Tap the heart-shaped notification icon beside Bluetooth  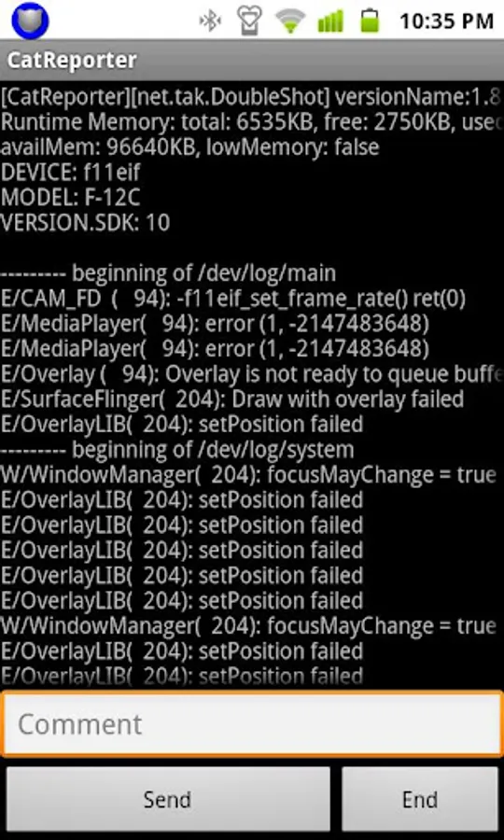click(251, 21)
